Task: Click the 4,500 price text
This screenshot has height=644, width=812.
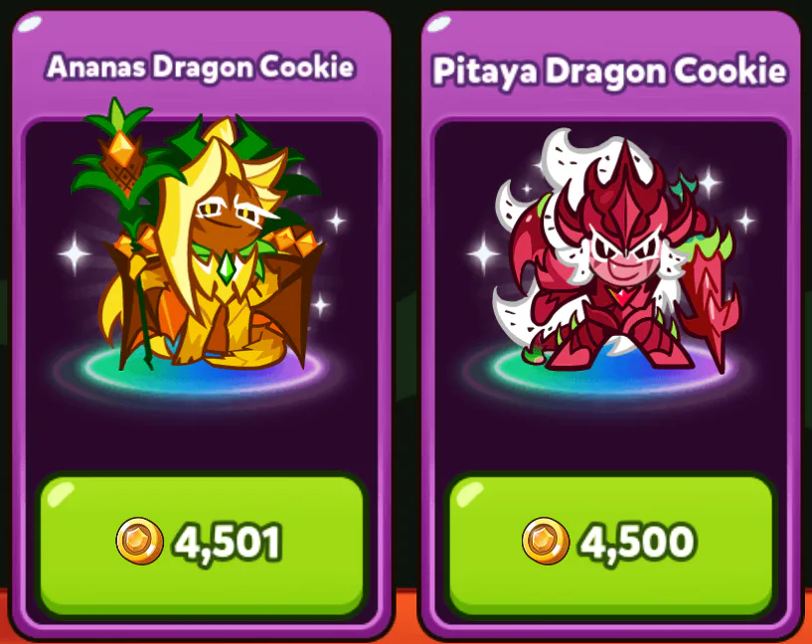Action: click(x=637, y=543)
